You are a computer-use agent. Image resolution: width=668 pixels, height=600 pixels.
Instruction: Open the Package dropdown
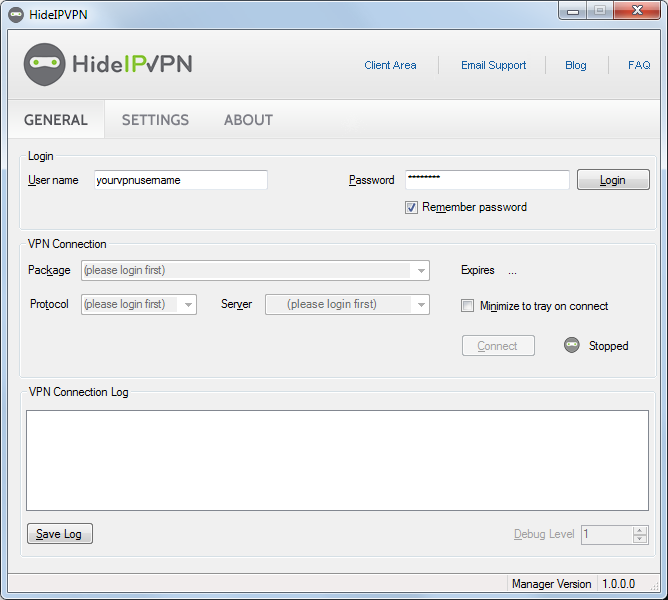(x=255, y=271)
